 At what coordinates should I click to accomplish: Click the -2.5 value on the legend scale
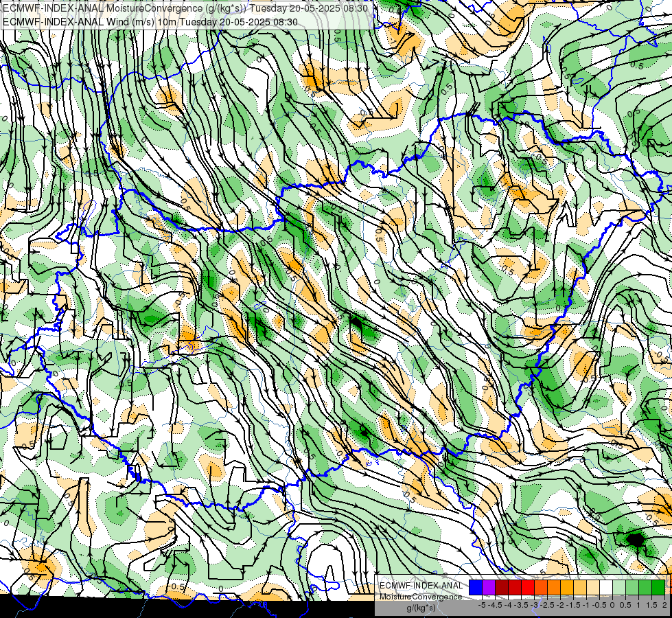coord(547,605)
